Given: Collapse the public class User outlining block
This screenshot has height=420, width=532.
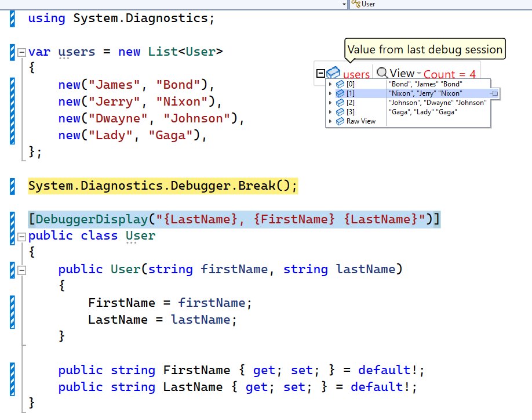Looking at the screenshot, I should 21,237.
